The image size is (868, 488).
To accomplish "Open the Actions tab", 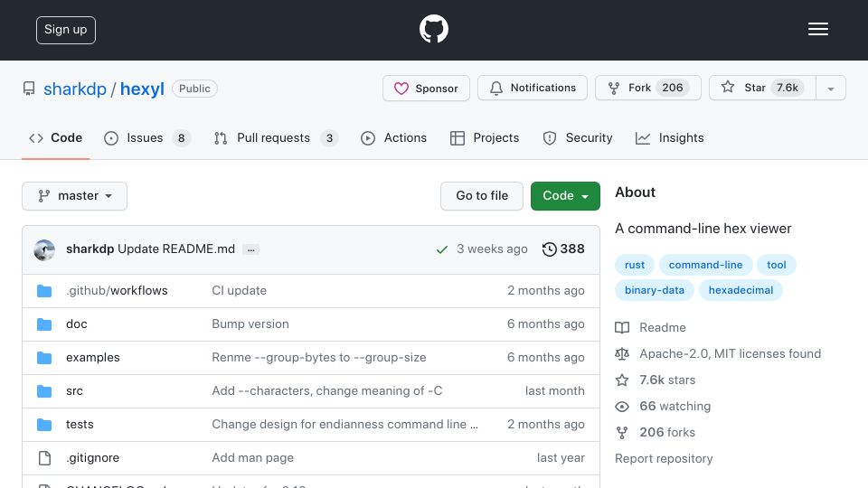I will tap(393, 137).
